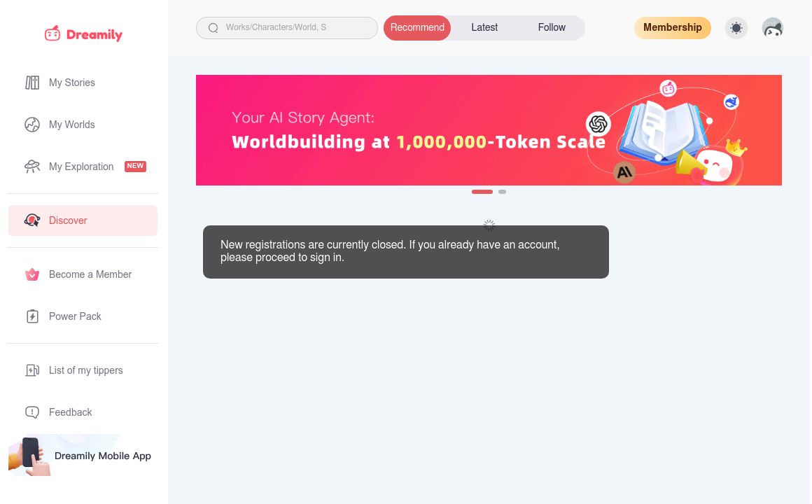Switch to the Latest tab
Image resolution: width=812 pixels, height=504 pixels.
[x=484, y=28]
